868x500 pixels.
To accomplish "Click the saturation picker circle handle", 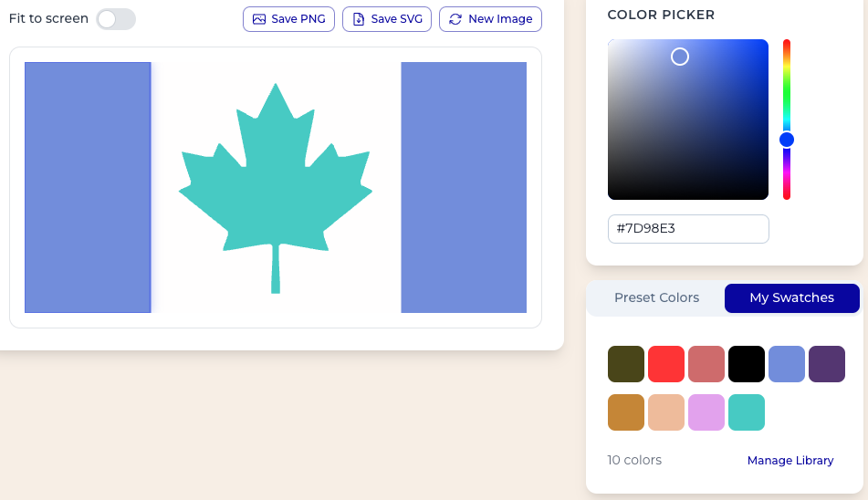I will tap(680, 57).
